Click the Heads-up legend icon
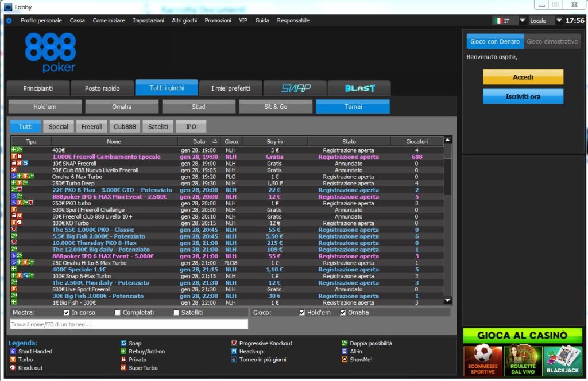The width and height of the screenshot is (588, 381). click(234, 351)
